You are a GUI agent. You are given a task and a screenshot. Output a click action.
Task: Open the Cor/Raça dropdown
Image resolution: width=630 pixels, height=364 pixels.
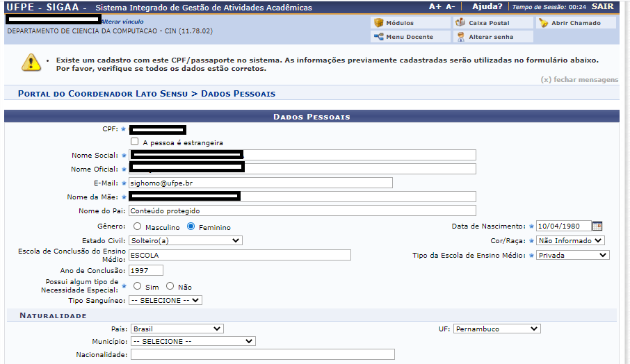coord(570,240)
